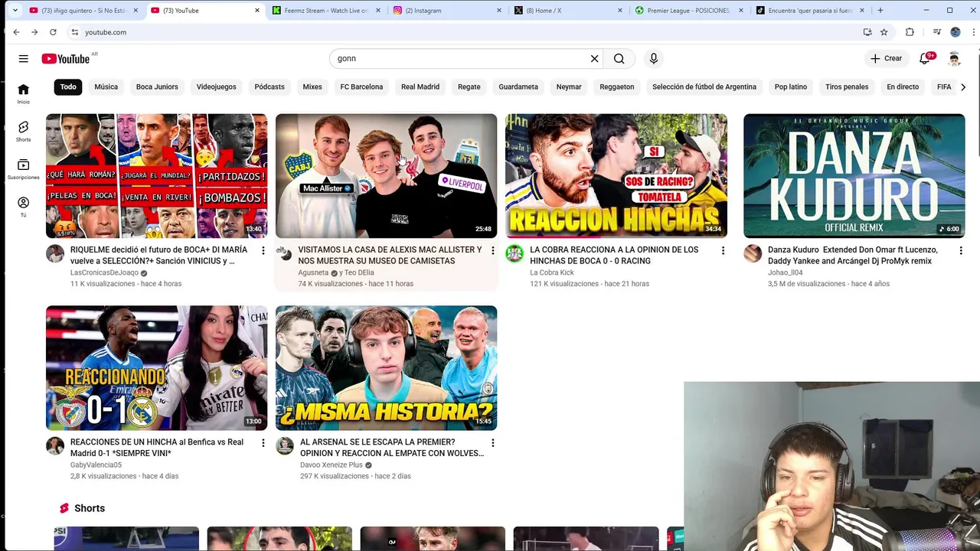This screenshot has height=551, width=980.
Task: Open Chrome three-dot menu
Action: coord(973,32)
